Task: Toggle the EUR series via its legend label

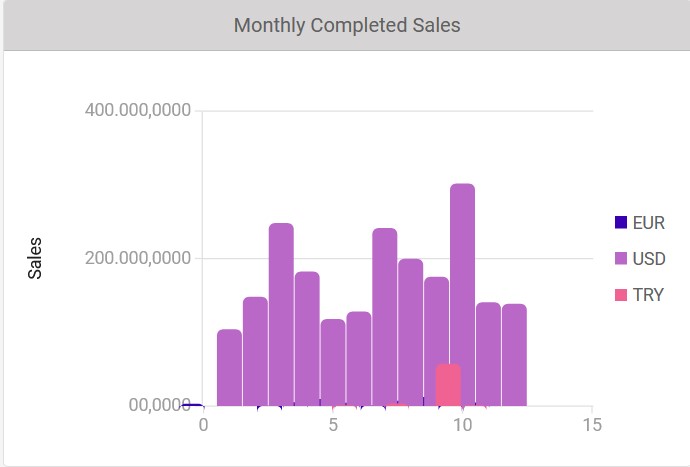Action: click(x=649, y=223)
